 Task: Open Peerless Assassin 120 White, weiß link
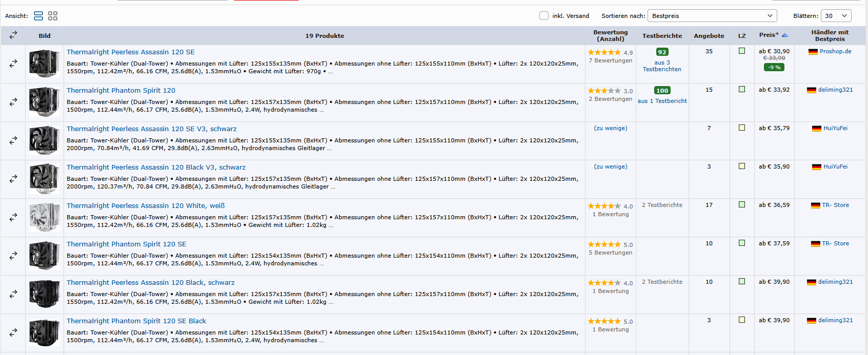pyautogui.click(x=146, y=205)
